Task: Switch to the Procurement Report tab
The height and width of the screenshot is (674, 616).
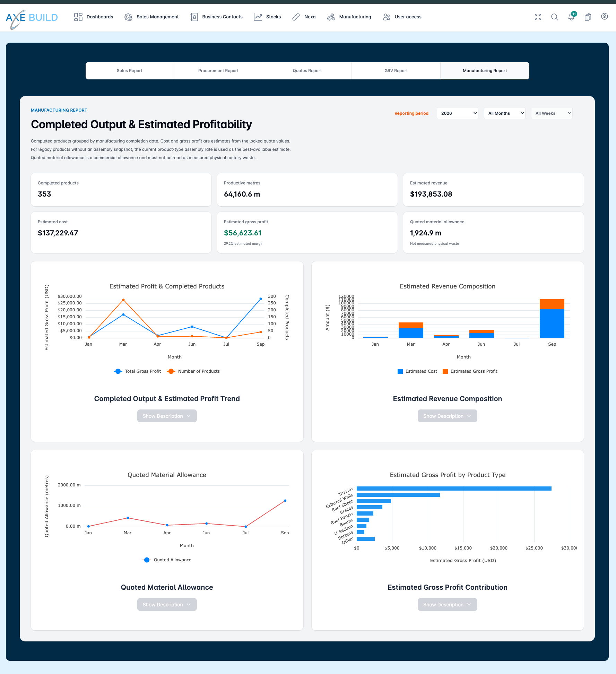Action: pos(219,71)
